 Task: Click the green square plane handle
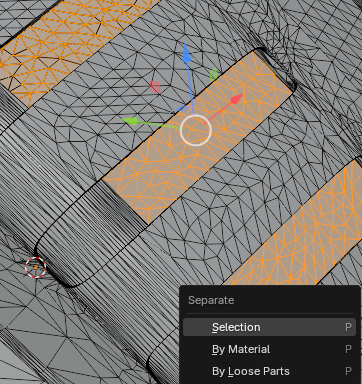point(214,75)
